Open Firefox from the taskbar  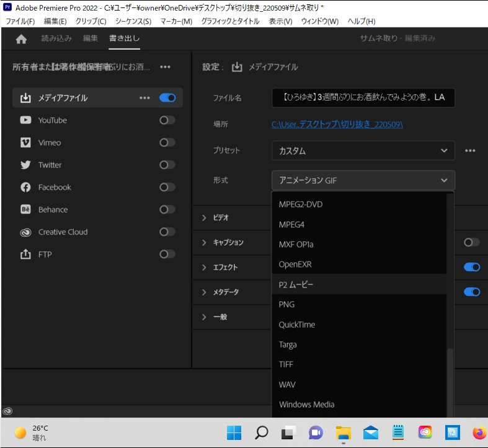point(479,432)
